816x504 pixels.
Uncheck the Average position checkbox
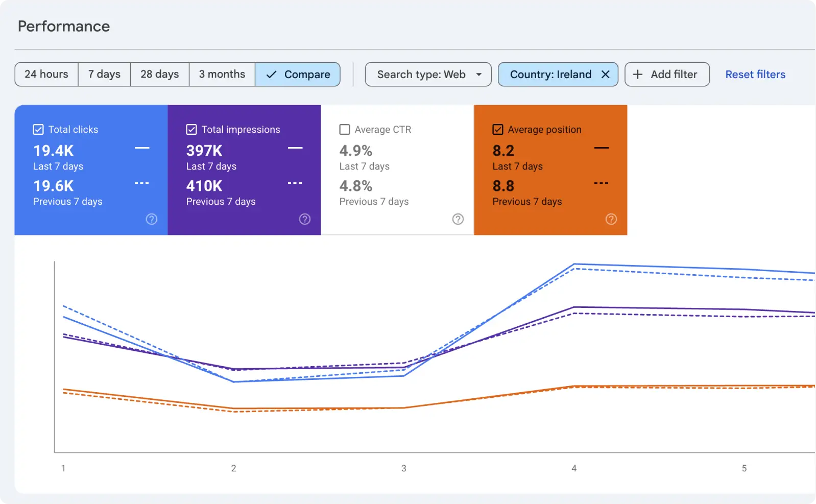pos(498,130)
